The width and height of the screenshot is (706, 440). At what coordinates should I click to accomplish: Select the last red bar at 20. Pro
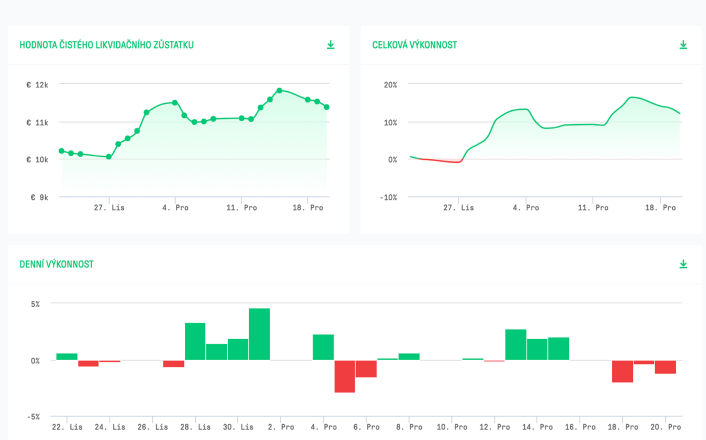665,367
